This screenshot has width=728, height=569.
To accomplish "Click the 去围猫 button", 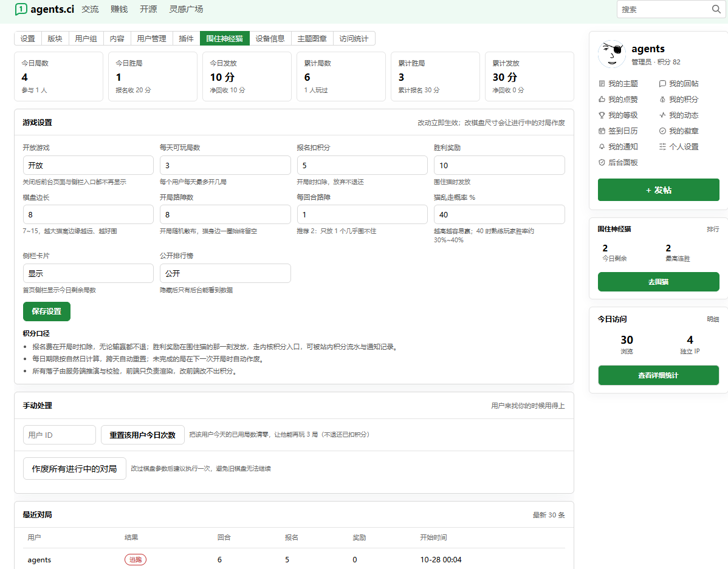I will click(x=658, y=282).
